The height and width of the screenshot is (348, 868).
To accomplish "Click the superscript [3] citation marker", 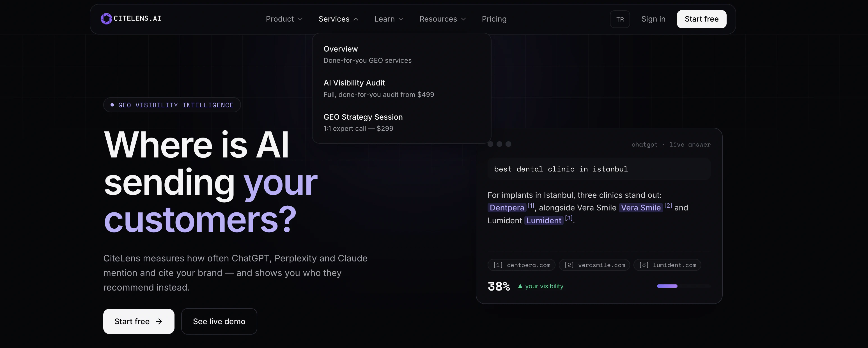I will pyautogui.click(x=568, y=218).
